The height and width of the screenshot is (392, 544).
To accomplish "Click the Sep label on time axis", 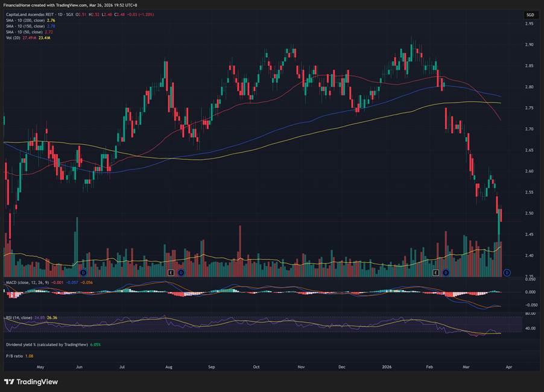I will (211, 366).
